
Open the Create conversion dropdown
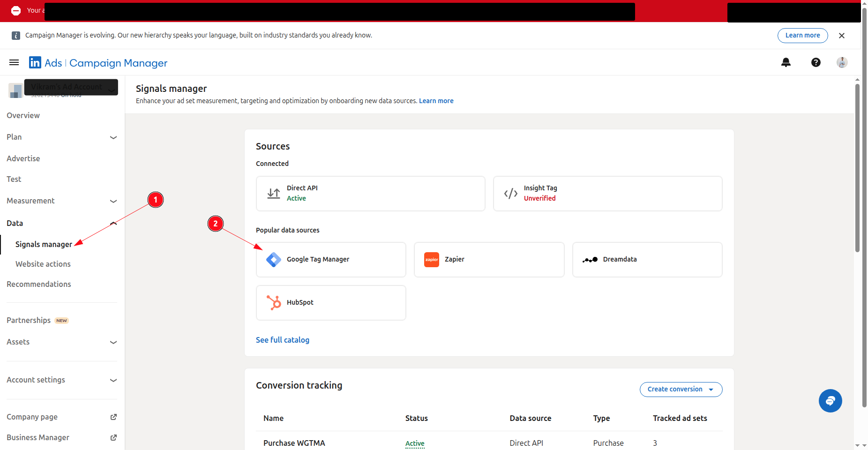click(x=681, y=390)
